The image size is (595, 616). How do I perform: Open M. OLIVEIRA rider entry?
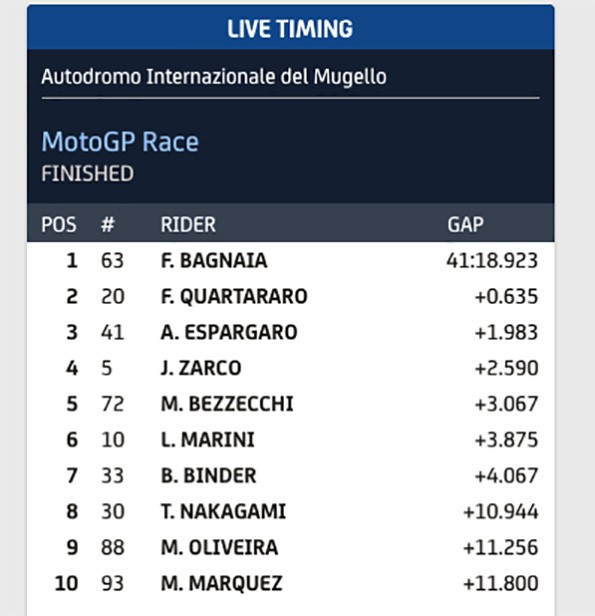(x=219, y=547)
